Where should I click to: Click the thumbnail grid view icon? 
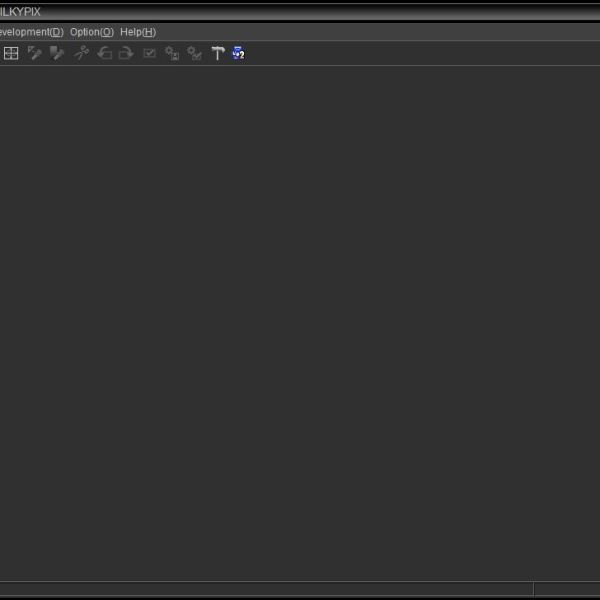[11, 53]
